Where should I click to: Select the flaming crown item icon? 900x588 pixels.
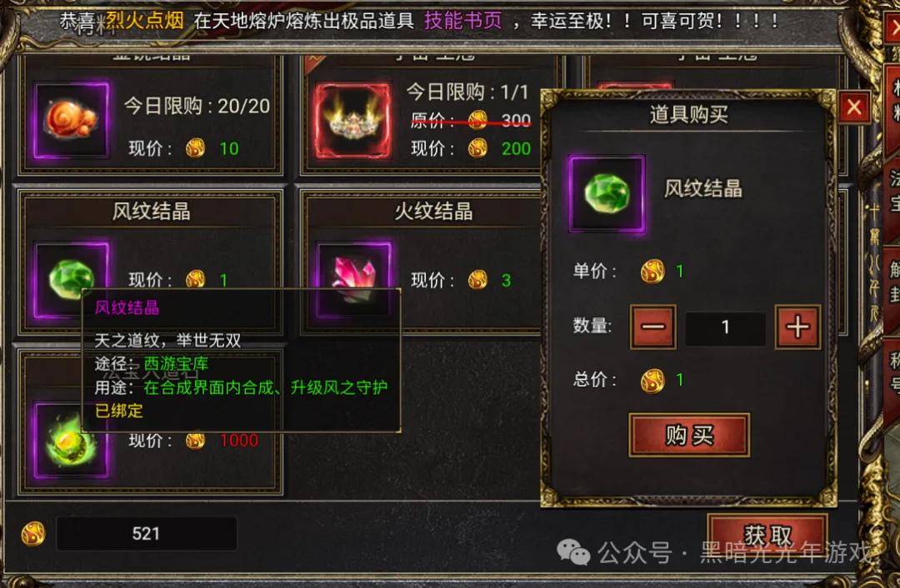pos(352,120)
